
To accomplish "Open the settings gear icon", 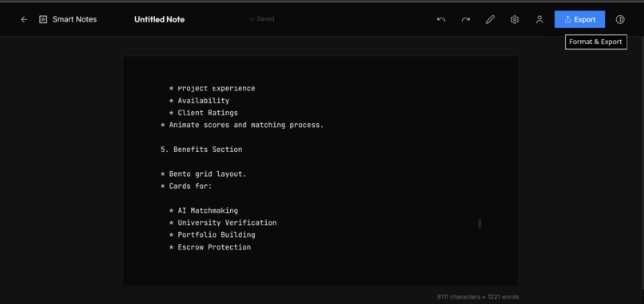I will click(x=515, y=19).
